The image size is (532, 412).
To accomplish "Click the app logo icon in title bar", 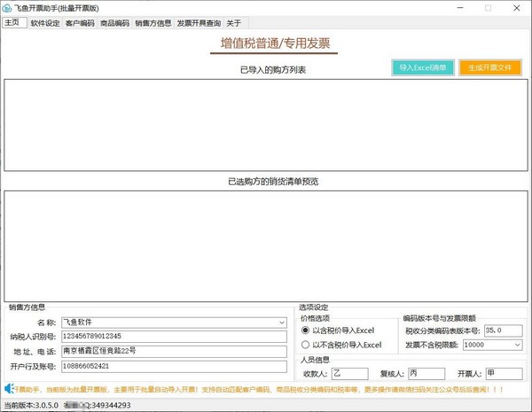I will coord(8,8).
